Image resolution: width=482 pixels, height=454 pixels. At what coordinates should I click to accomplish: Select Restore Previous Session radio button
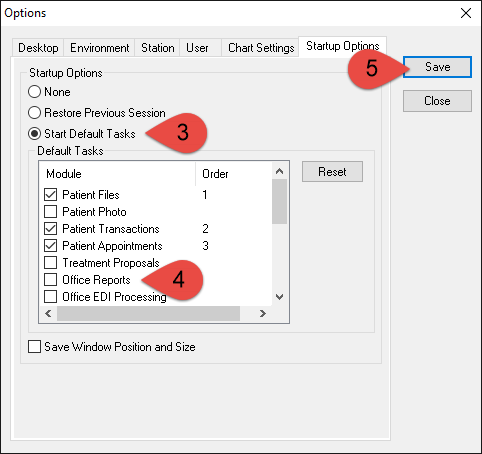[x=35, y=113]
